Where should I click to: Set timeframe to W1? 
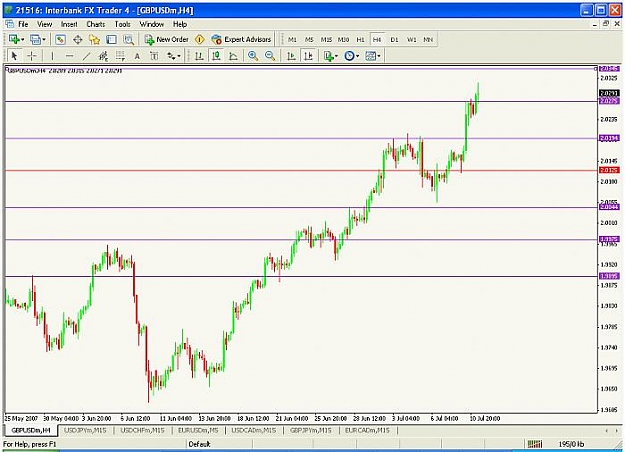tap(411, 39)
